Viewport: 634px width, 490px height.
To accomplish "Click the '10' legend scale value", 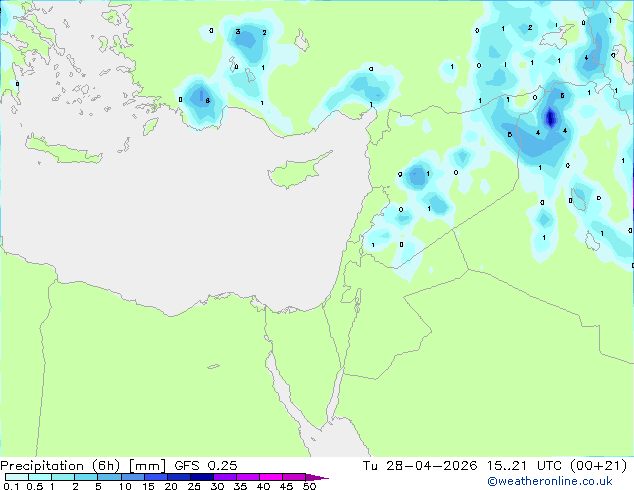I will click(125, 486).
